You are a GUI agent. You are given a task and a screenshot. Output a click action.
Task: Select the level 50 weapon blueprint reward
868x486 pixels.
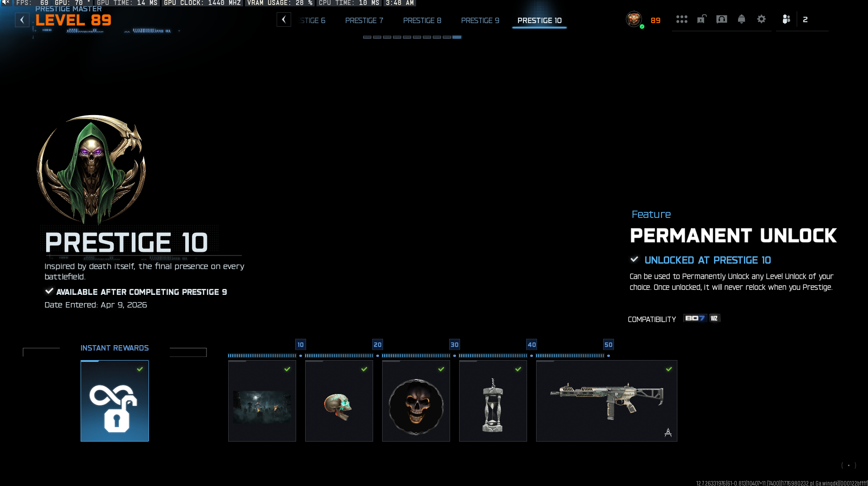tap(607, 401)
